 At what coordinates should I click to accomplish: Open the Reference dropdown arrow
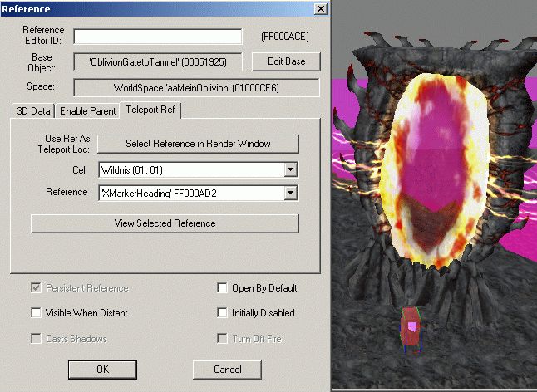coord(290,193)
